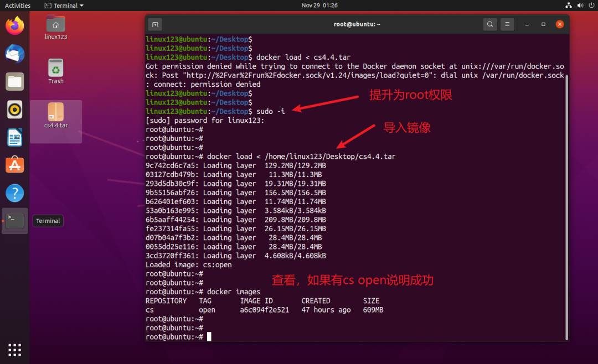Click the 'TAG' column header
The image size is (598, 364).
[x=205, y=301]
